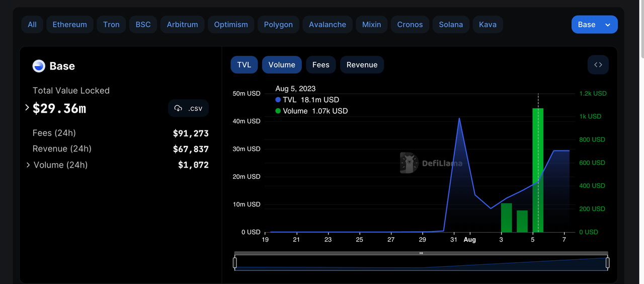
Task: Select the Mixin chain filter
Action: [371, 25]
